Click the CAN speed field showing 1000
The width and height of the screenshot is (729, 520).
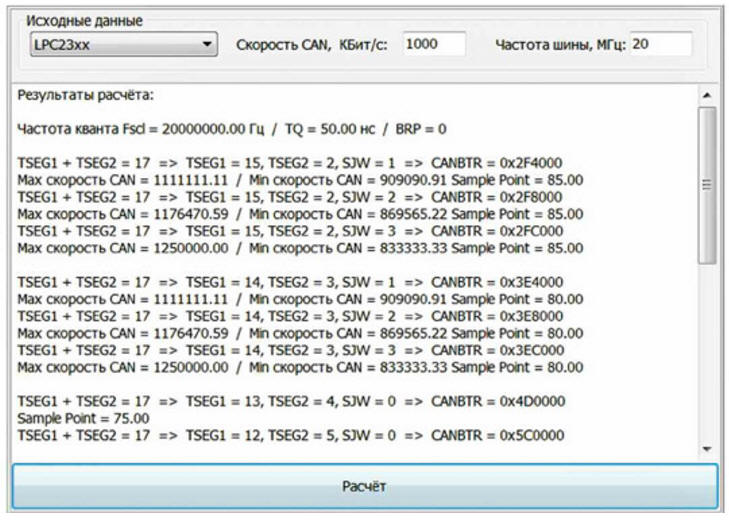[434, 44]
